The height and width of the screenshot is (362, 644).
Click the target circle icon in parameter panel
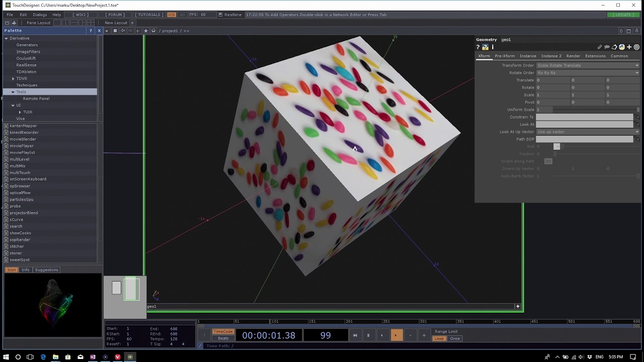point(636,47)
